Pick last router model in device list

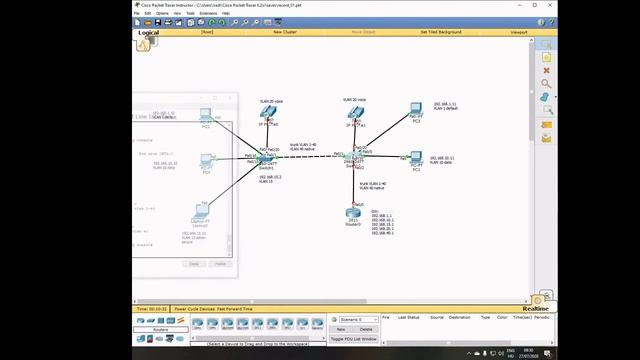(x=317, y=324)
